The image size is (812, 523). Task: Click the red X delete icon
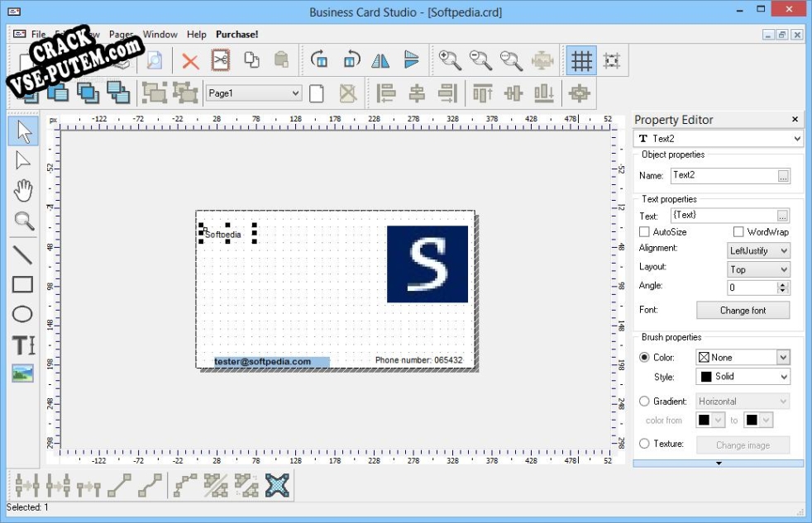click(190, 61)
